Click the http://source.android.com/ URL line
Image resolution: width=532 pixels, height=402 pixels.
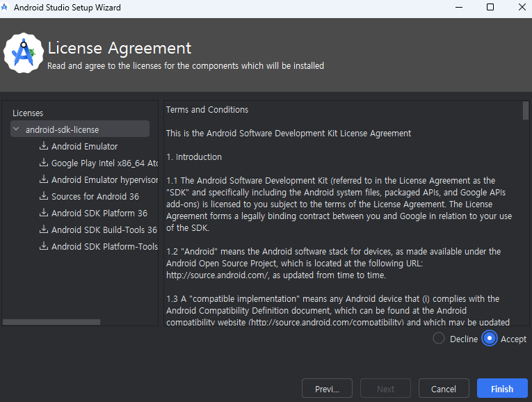pyautogui.click(x=276, y=275)
